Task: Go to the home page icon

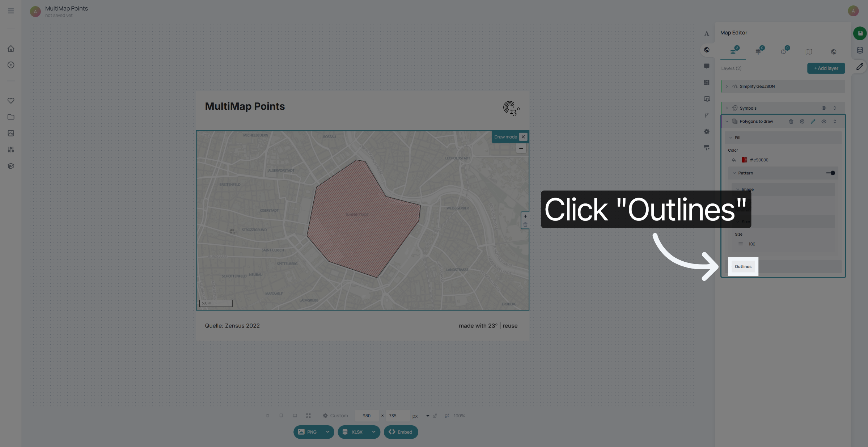Action: tap(11, 49)
